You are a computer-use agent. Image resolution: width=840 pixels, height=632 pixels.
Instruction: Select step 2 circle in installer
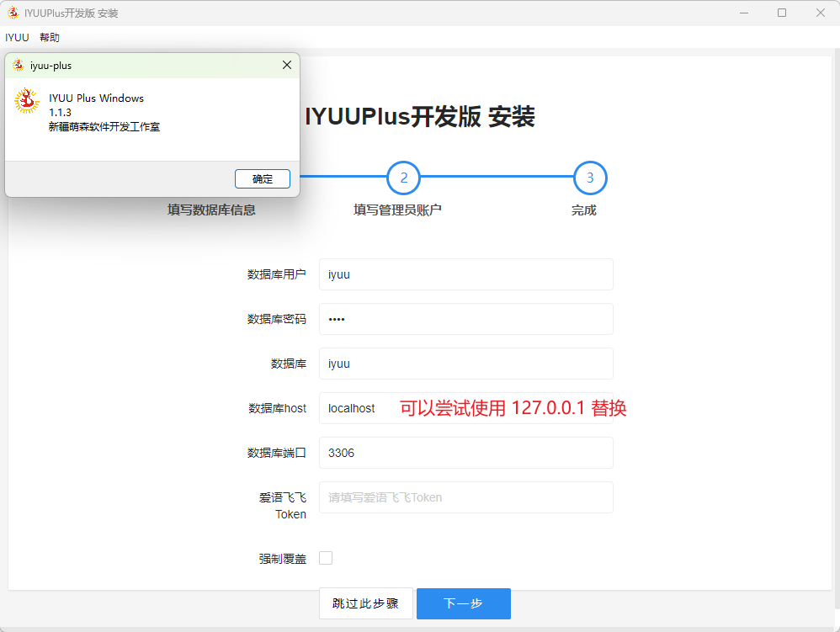(x=403, y=178)
